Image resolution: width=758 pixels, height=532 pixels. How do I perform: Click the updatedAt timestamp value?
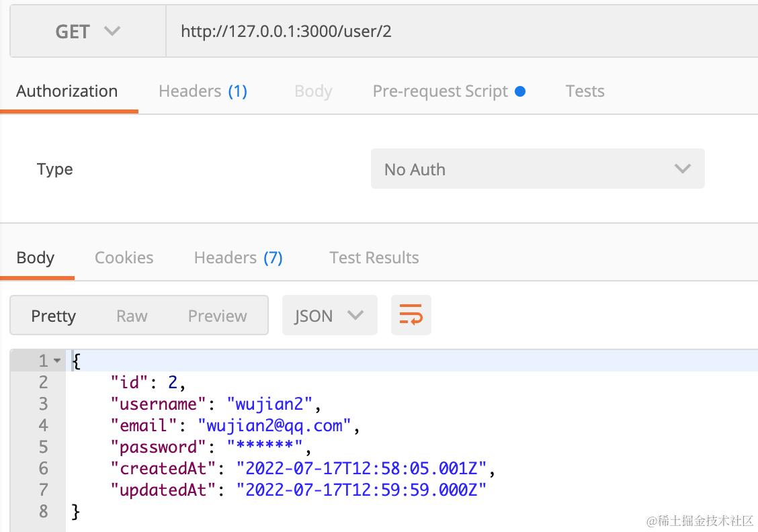361,490
